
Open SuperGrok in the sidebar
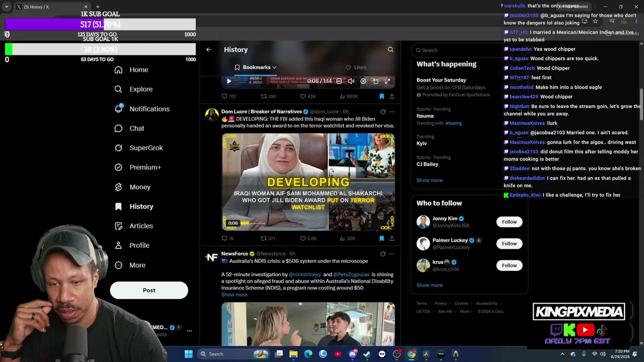point(138,148)
